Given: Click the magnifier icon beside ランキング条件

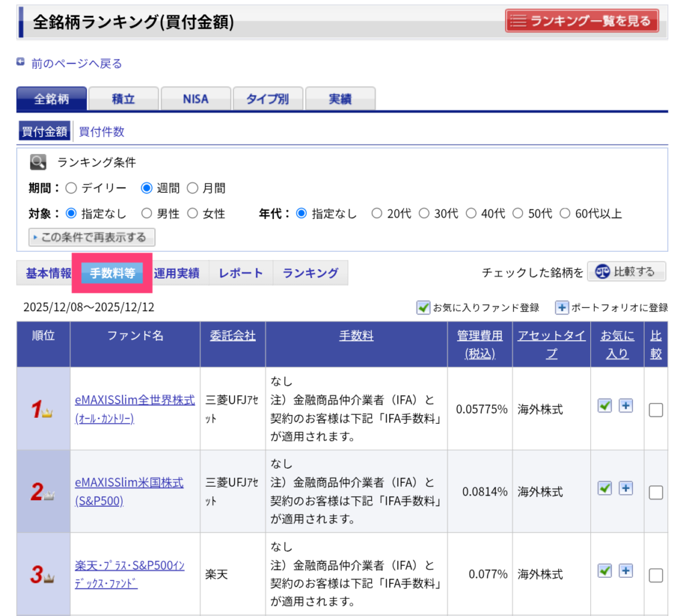Looking at the screenshot, I should (x=38, y=162).
